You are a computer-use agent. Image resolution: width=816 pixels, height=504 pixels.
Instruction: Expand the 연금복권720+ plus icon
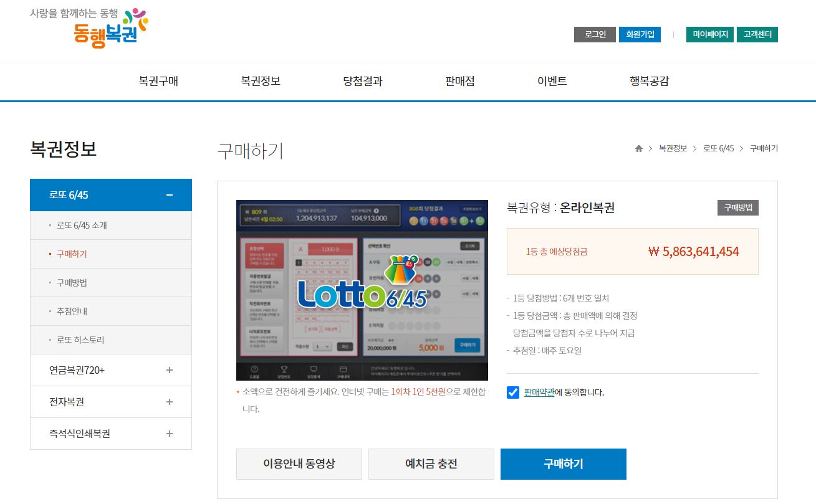(170, 370)
